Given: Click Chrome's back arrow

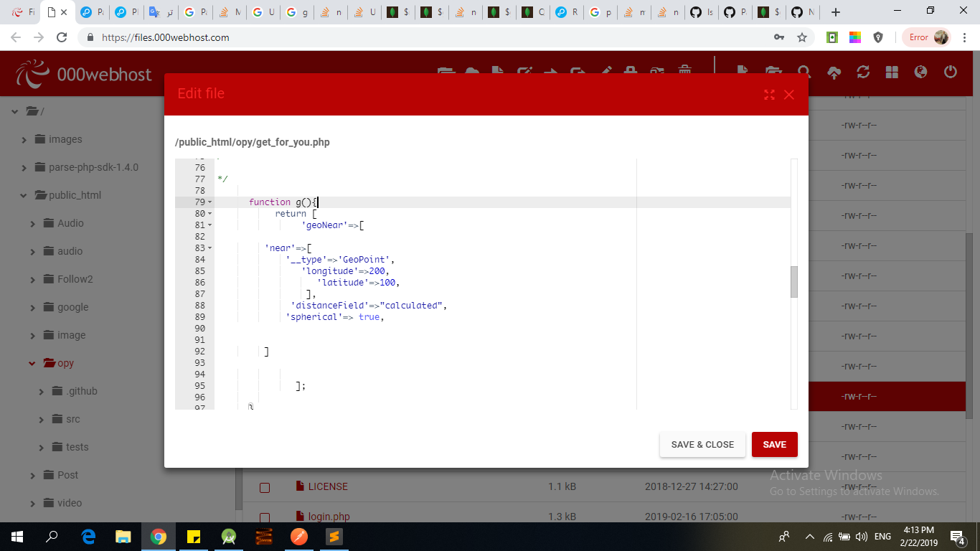Looking at the screenshot, I should click(x=16, y=37).
